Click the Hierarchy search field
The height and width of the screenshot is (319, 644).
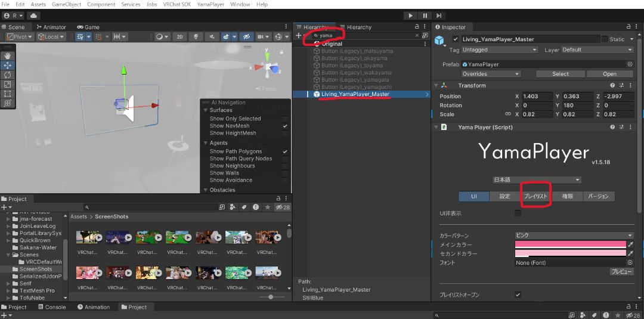[366, 36]
